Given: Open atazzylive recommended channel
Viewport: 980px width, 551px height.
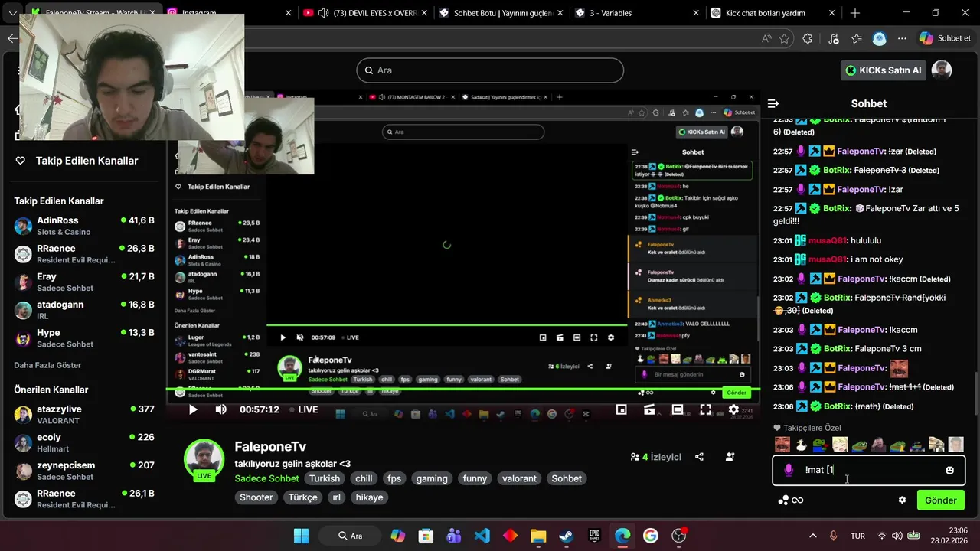Looking at the screenshot, I should [84, 415].
